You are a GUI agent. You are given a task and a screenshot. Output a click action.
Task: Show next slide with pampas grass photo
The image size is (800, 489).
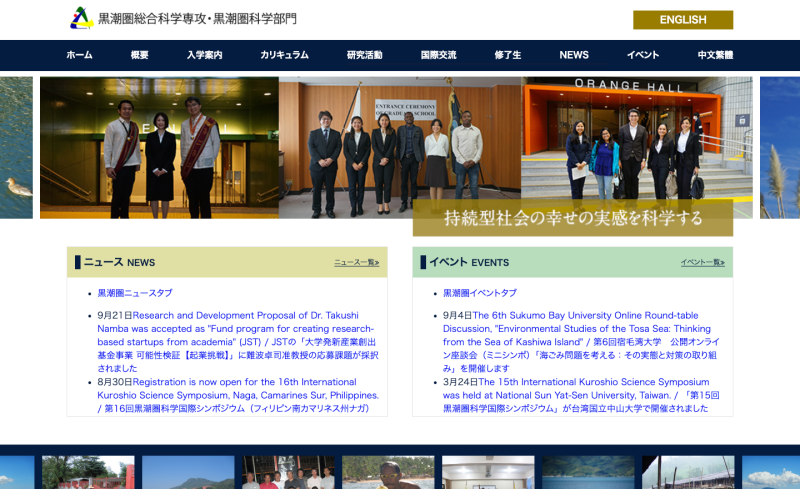pyautogui.click(x=780, y=148)
